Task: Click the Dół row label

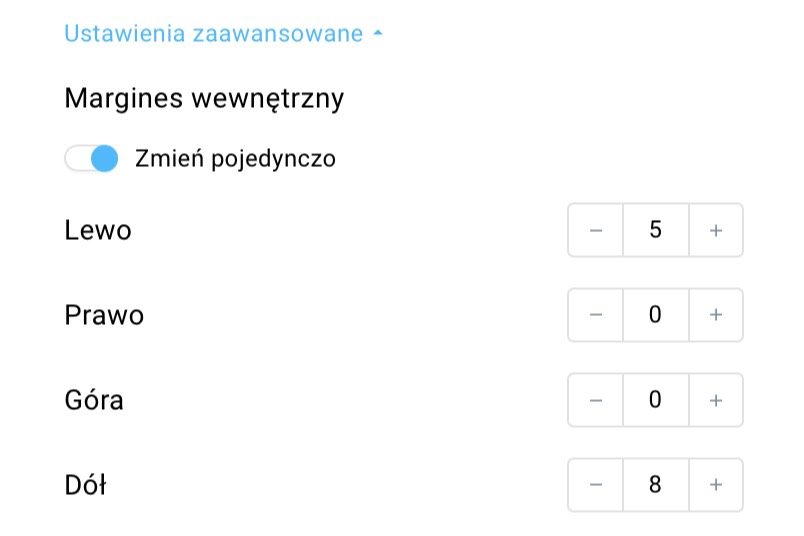Action: pos(86,485)
